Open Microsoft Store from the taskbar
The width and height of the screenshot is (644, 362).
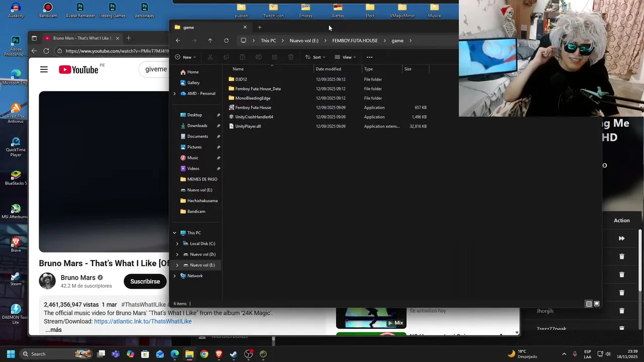click(145, 354)
